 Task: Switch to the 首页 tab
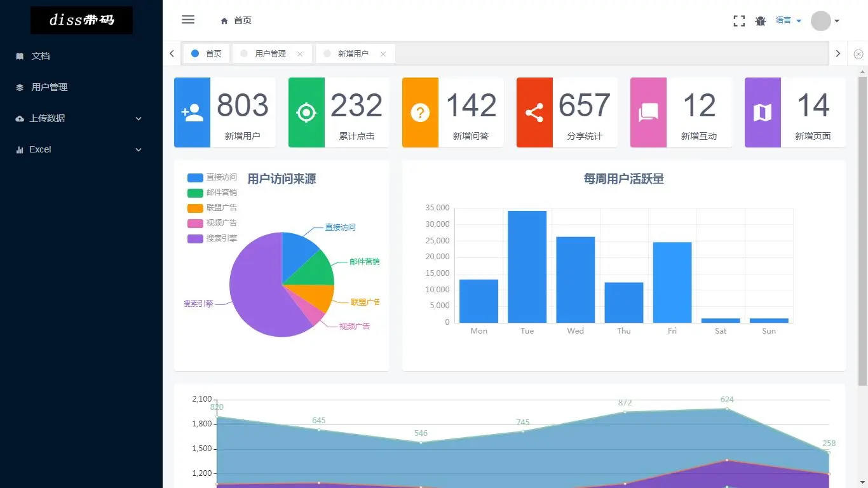point(206,54)
